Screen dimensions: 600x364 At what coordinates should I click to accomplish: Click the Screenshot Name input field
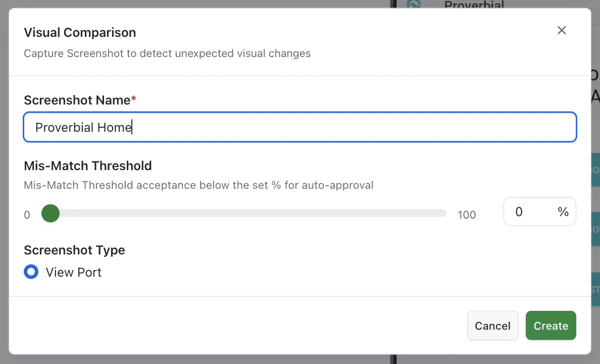(300, 127)
